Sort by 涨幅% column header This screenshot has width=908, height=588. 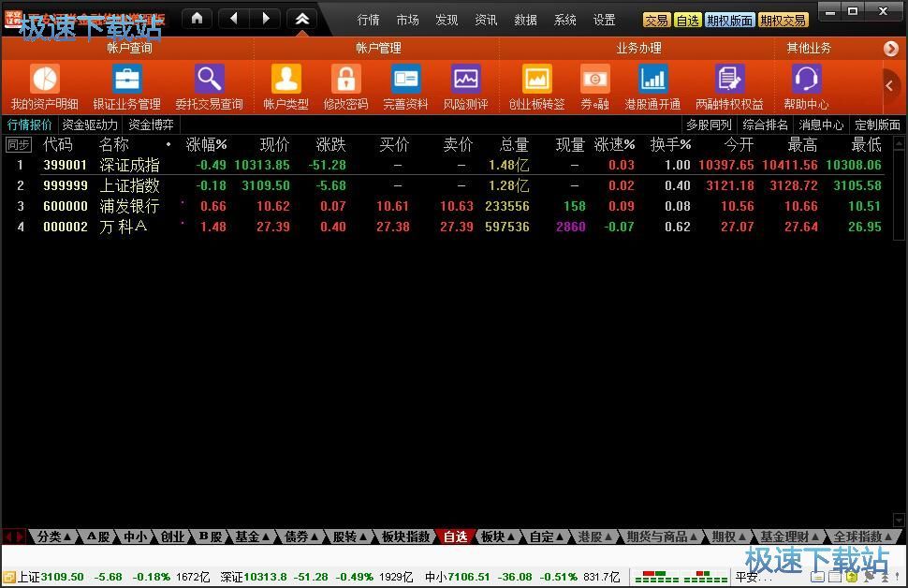206,144
